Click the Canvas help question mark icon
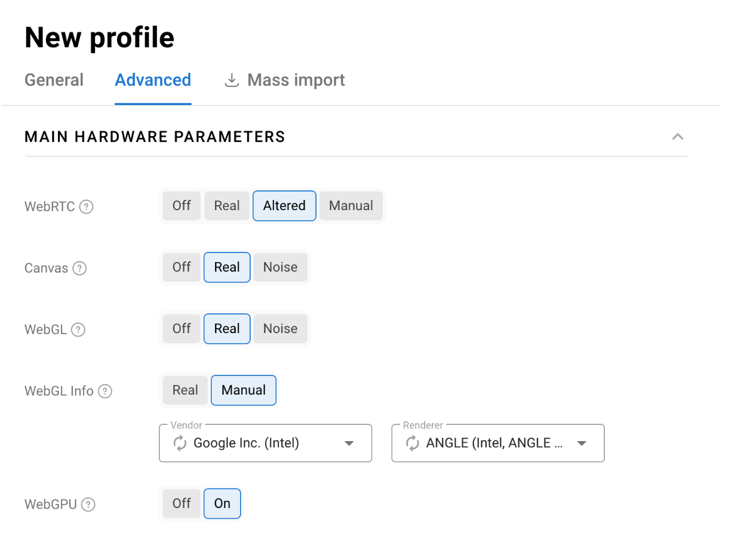The width and height of the screenshot is (756, 542). click(79, 269)
